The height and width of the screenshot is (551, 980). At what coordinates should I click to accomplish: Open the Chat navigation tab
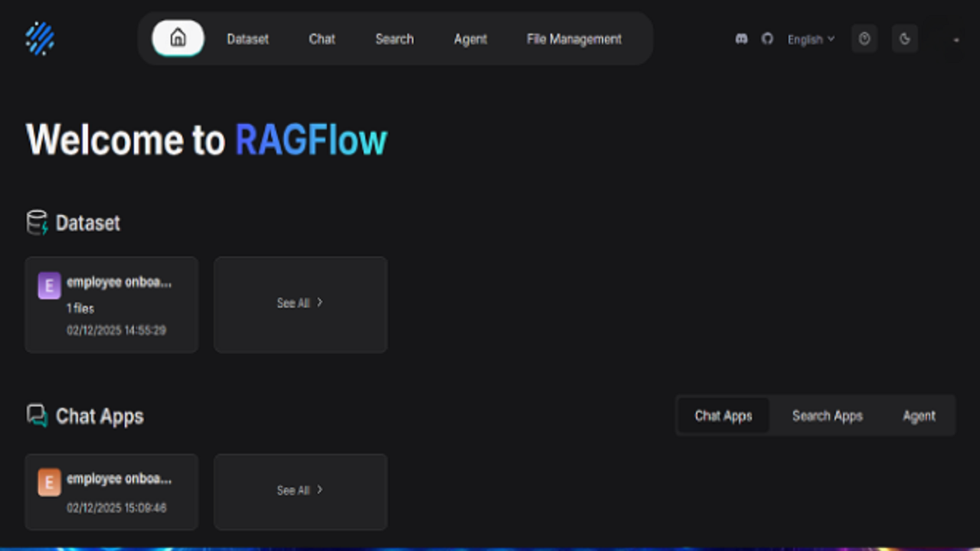click(322, 39)
